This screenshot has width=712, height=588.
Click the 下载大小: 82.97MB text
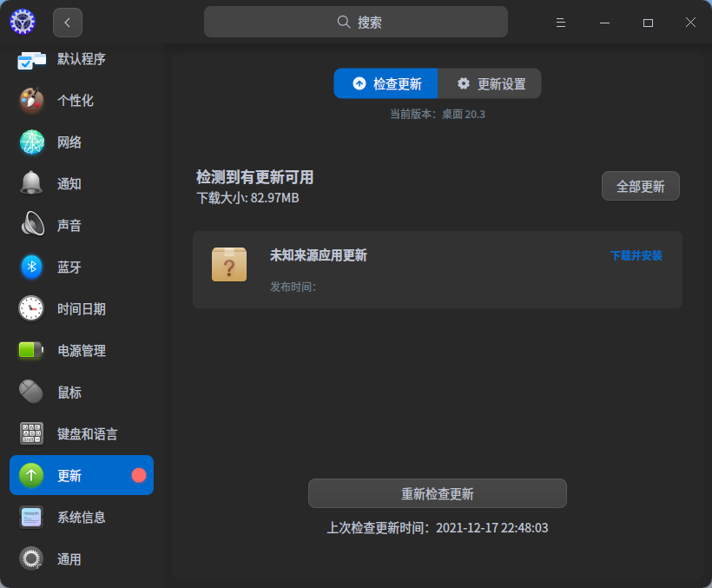tap(248, 198)
